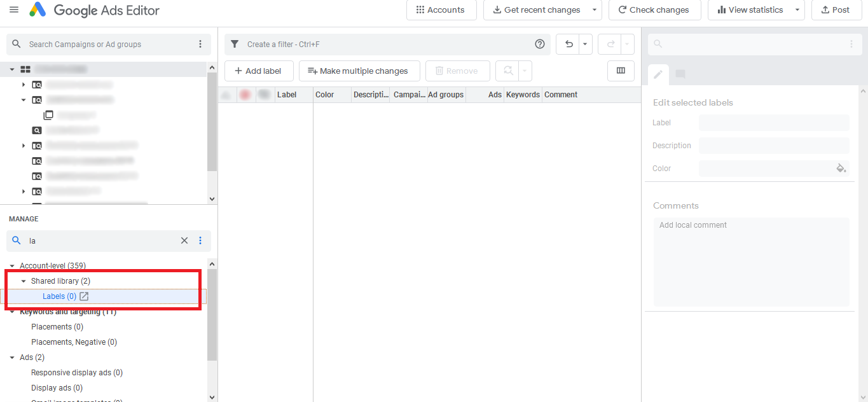Click the MANAGE search magnifier icon
The width and height of the screenshot is (868, 402).
click(x=17, y=240)
